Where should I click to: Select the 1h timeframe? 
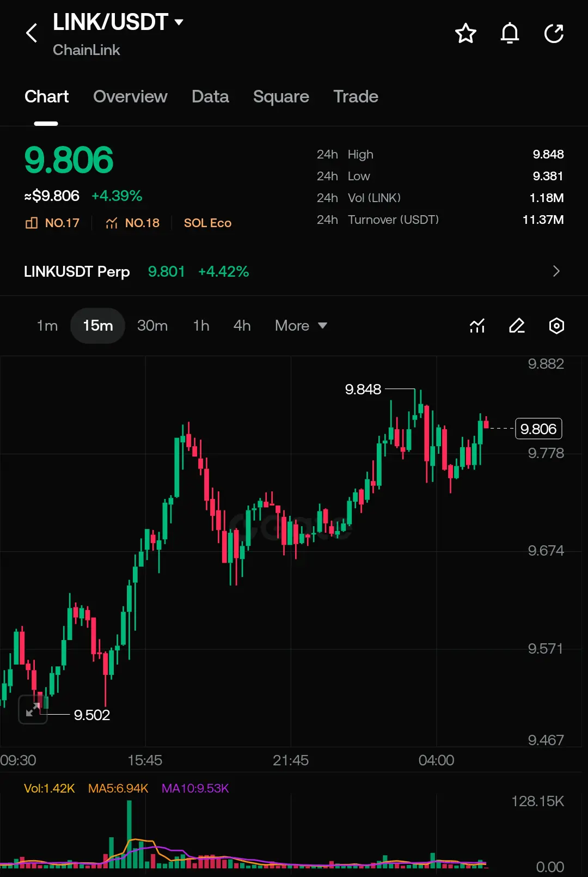click(201, 326)
